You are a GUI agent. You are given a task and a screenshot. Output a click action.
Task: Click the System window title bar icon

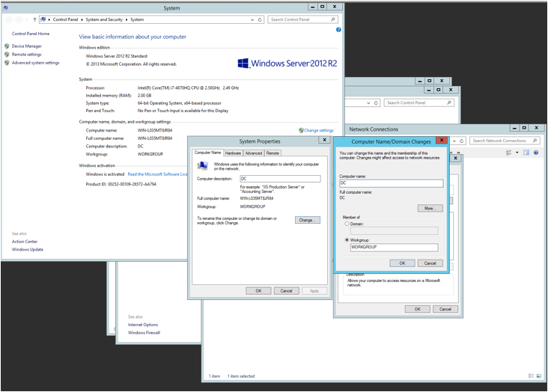point(5,7)
